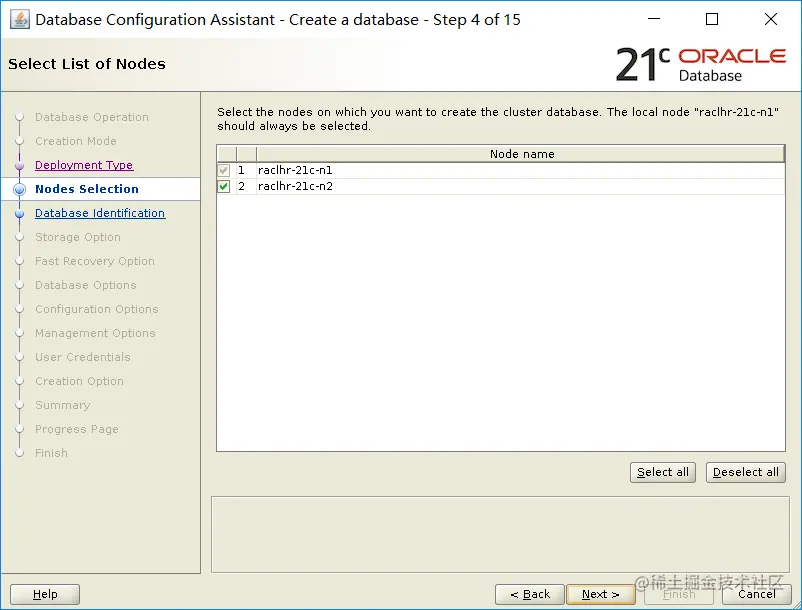This screenshot has width=802, height=610.
Task: Toggle checkbox for node raclhr-21c-n1
Action: 224,170
